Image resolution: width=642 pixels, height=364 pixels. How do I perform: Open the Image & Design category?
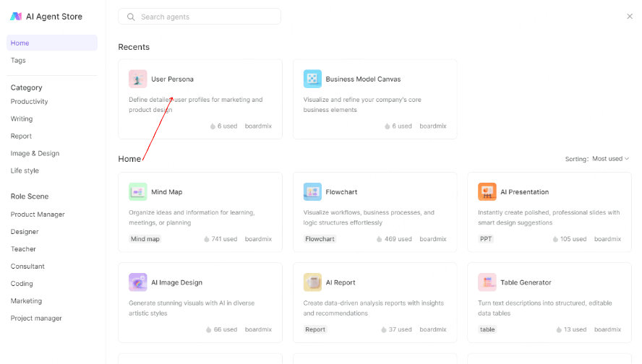point(35,154)
